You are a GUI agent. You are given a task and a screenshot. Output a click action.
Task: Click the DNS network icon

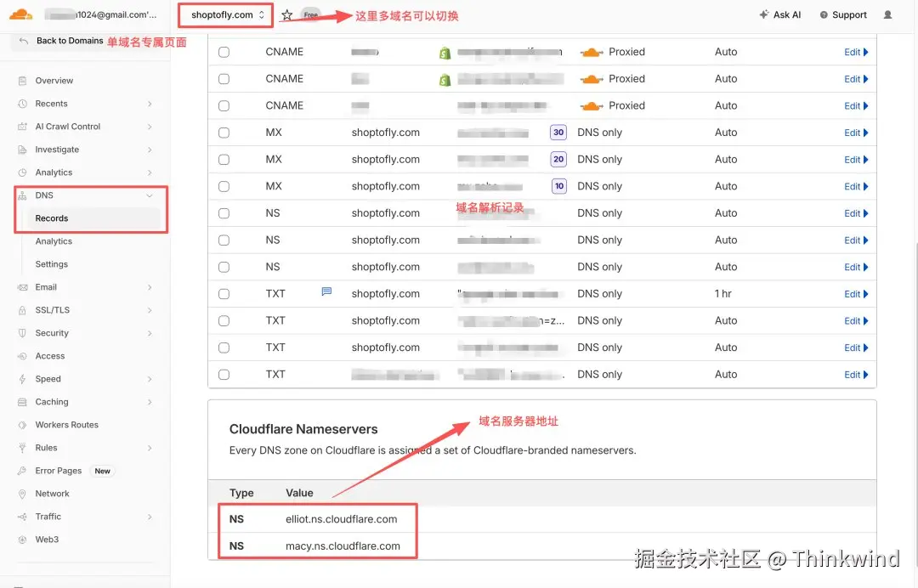pyautogui.click(x=22, y=195)
